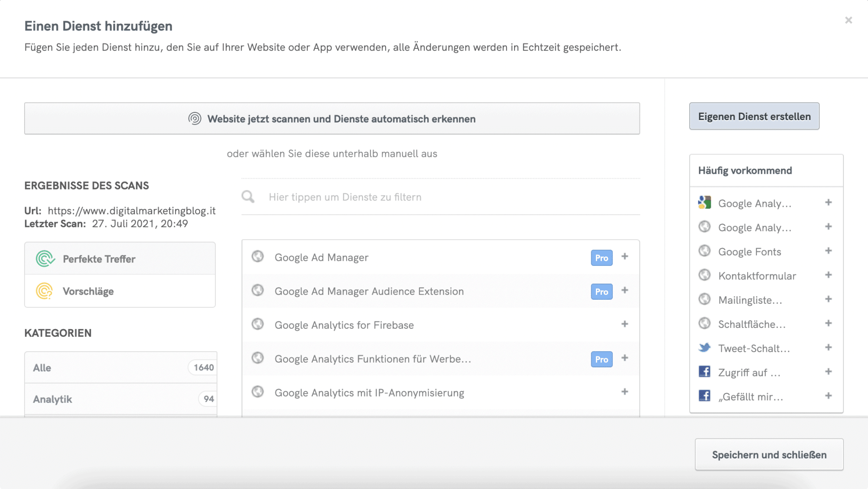Viewport: 868px width, 489px height.
Task: Click globe icon next to Mailingliste…
Action: pos(704,299)
